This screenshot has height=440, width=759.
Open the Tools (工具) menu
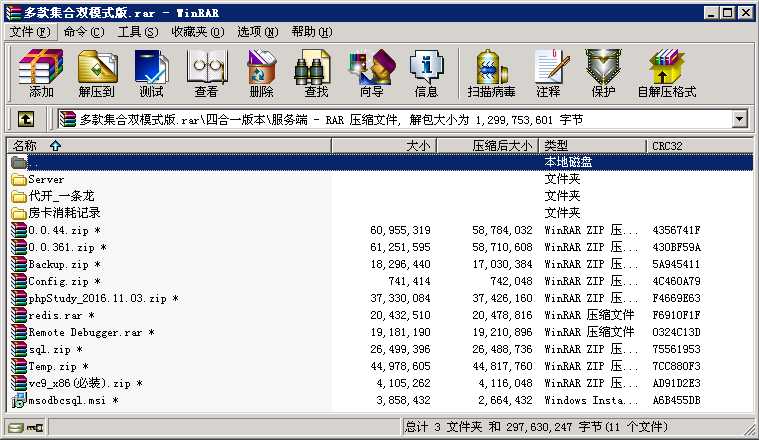(x=138, y=32)
